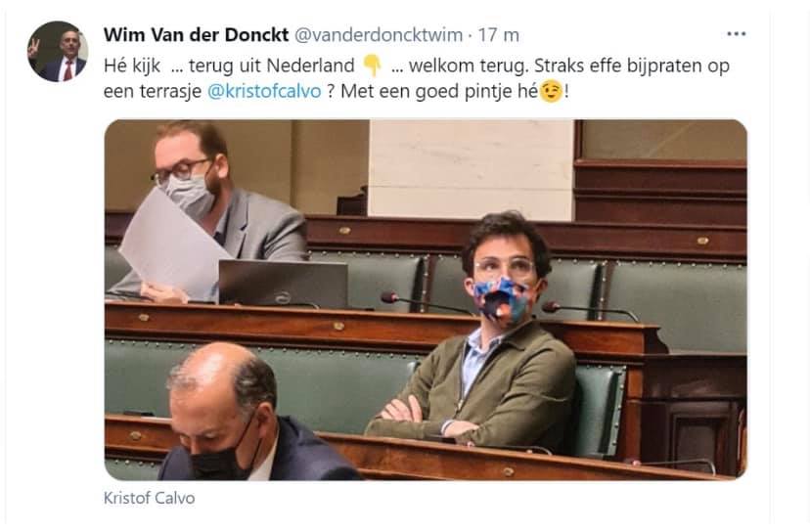Viewport: 810px width, 532px height.
Task: Follow the @kristofcalvo mention link
Action: (x=264, y=91)
